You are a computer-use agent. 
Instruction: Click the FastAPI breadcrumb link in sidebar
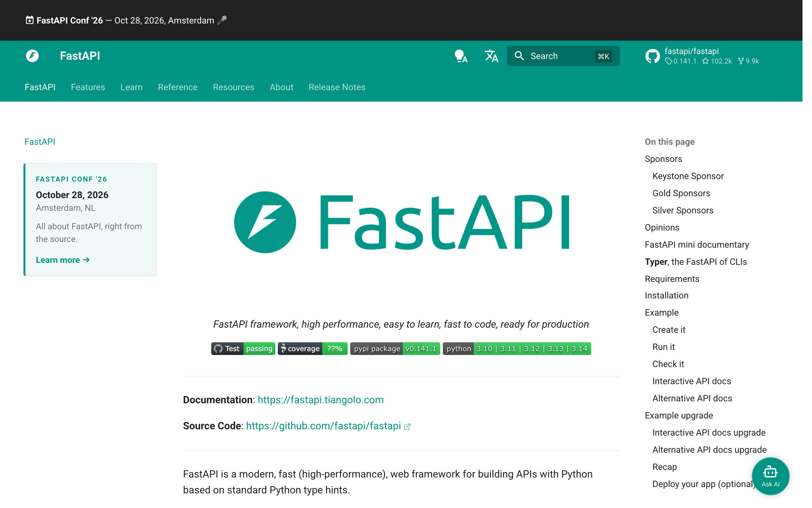point(40,142)
